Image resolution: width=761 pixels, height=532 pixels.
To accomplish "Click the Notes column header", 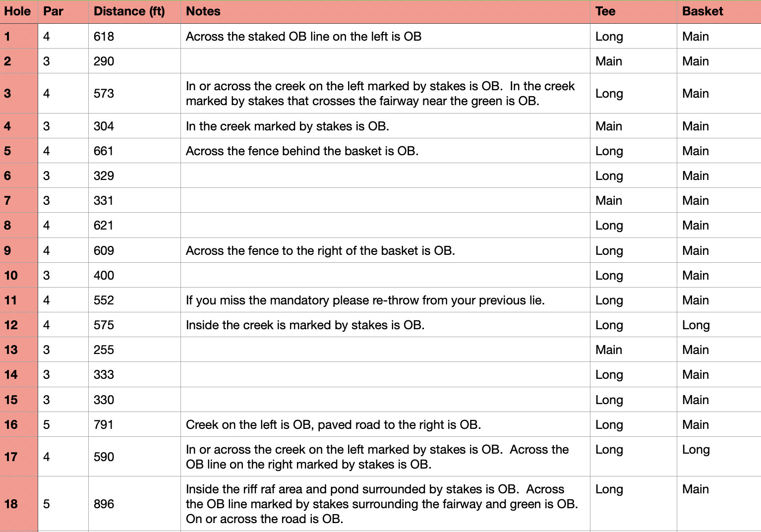I will tap(203, 11).
